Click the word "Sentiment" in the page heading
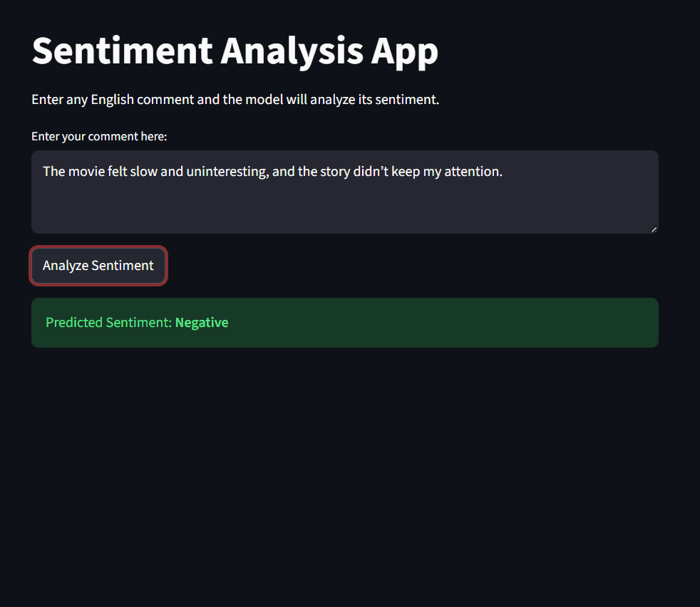Image resolution: width=700 pixels, height=607 pixels. click(122, 51)
